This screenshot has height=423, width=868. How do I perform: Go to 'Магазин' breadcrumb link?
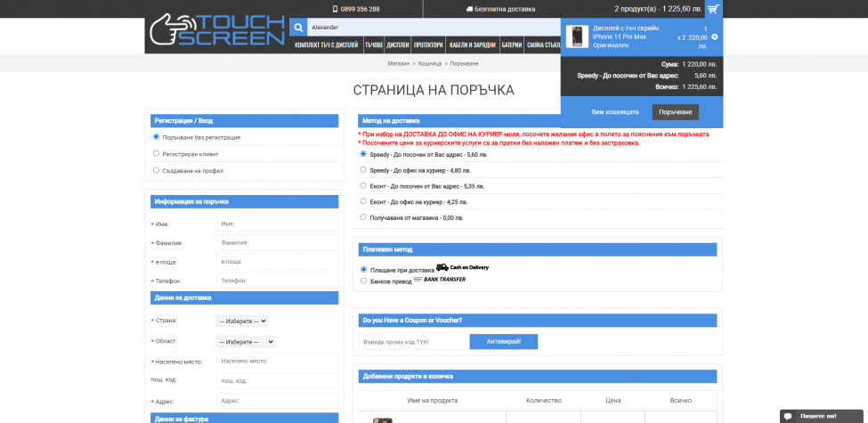coord(399,63)
